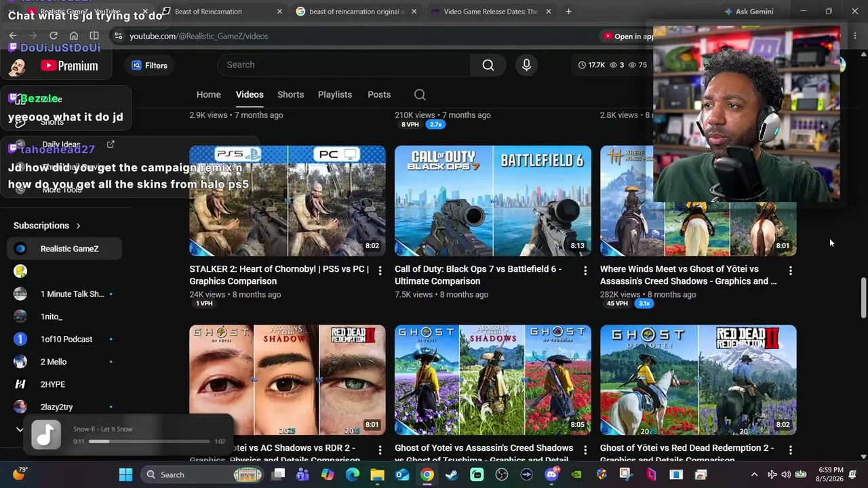The width and height of the screenshot is (868, 488).
Task: Open options for Yotei vs AC Shadows vs RDR 2 video
Action: coord(380,449)
